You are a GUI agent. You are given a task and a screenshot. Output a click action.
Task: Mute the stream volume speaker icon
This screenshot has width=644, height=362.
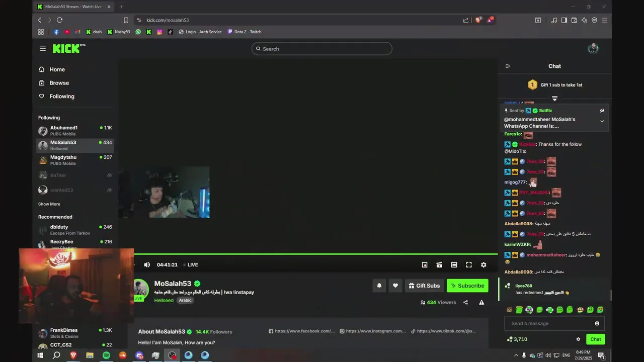click(x=147, y=265)
